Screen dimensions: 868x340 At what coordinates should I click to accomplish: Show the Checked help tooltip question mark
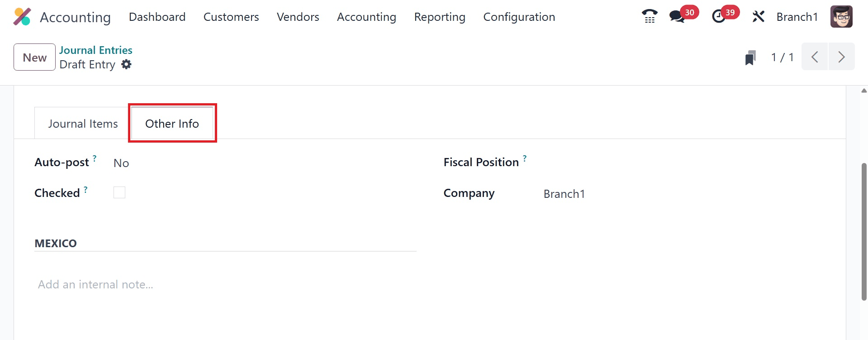click(x=85, y=189)
